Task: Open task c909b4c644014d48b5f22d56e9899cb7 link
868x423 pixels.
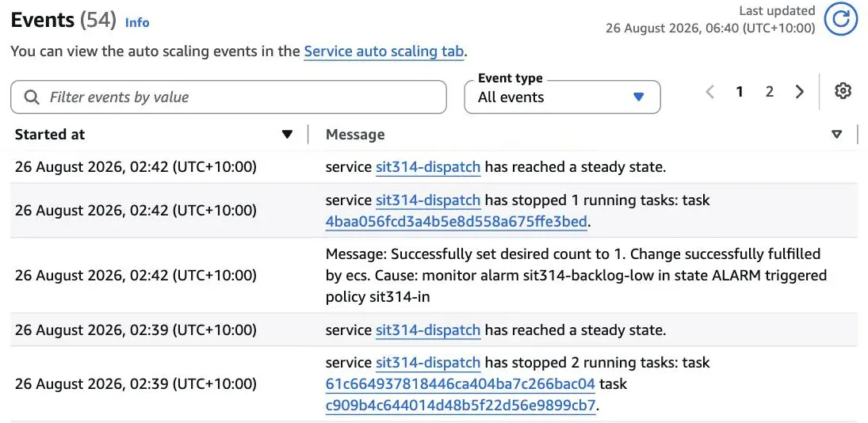Action: (461, 406)
